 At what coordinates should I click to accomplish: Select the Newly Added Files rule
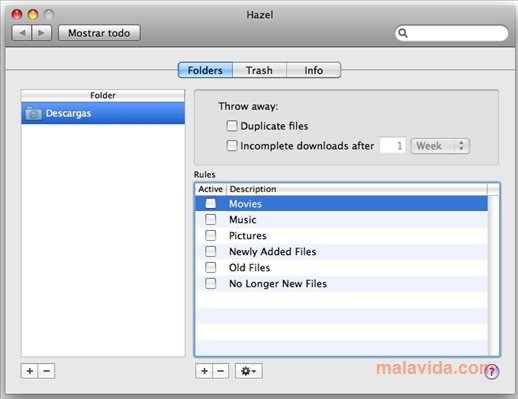click(341, 252)
